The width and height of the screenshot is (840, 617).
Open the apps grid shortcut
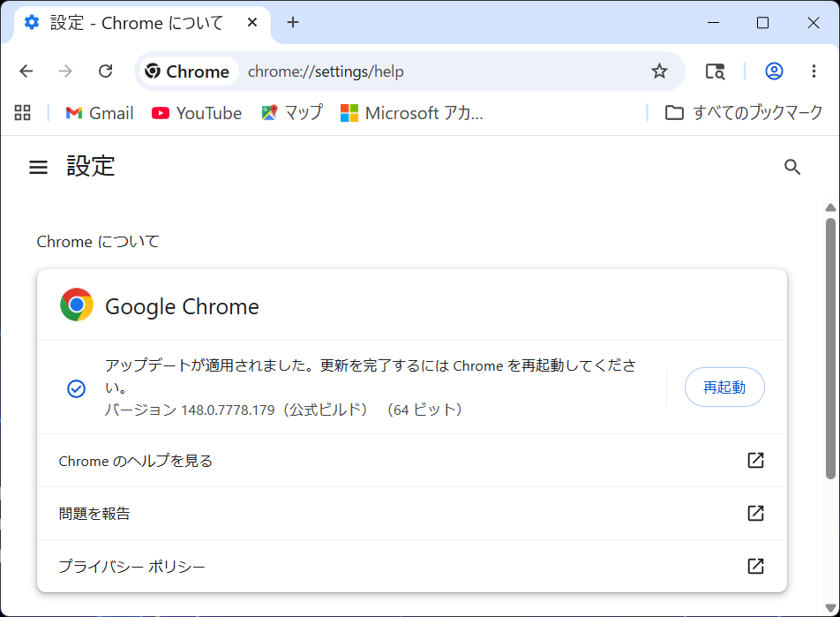click(x=23, y=113)
